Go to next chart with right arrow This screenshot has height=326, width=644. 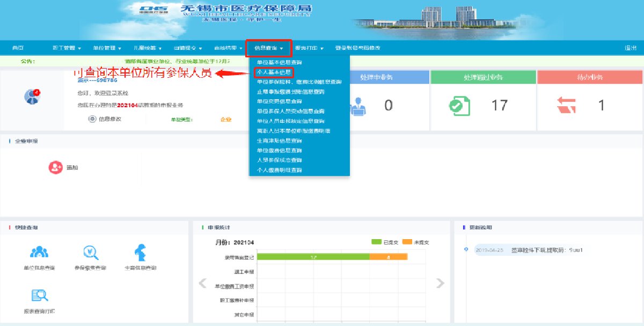[440, 283]
